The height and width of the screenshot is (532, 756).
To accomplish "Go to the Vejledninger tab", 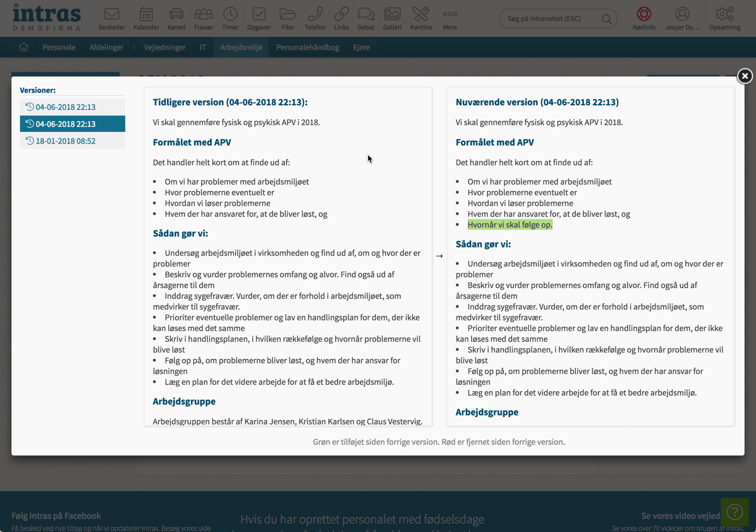I will tap(165, 48).
